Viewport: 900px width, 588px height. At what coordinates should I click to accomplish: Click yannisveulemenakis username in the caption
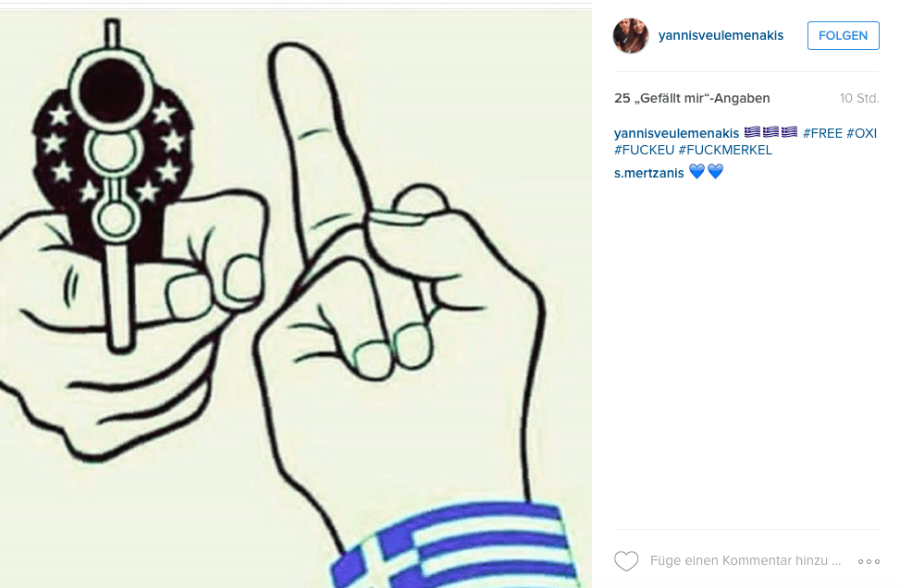(677, 133)
